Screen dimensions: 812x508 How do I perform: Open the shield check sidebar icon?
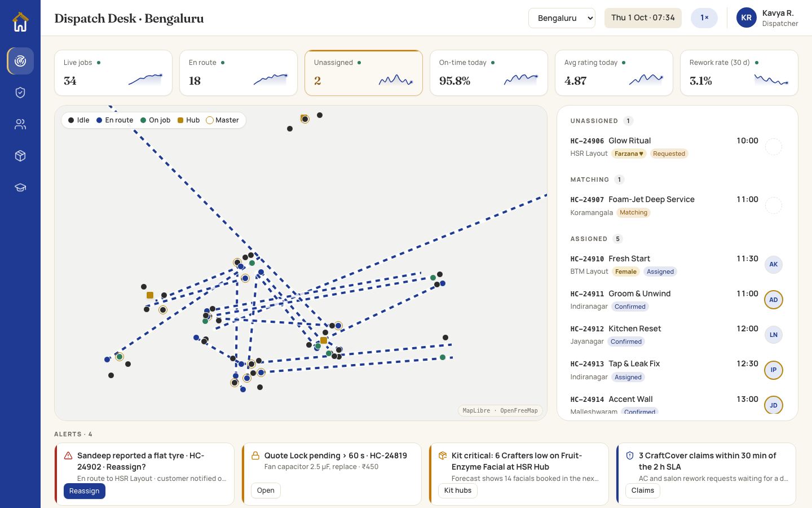click(x=20, y=93)
